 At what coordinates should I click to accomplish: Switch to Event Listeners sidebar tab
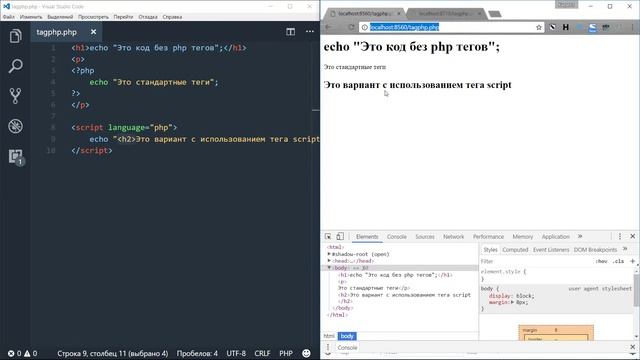click(551, 250)
